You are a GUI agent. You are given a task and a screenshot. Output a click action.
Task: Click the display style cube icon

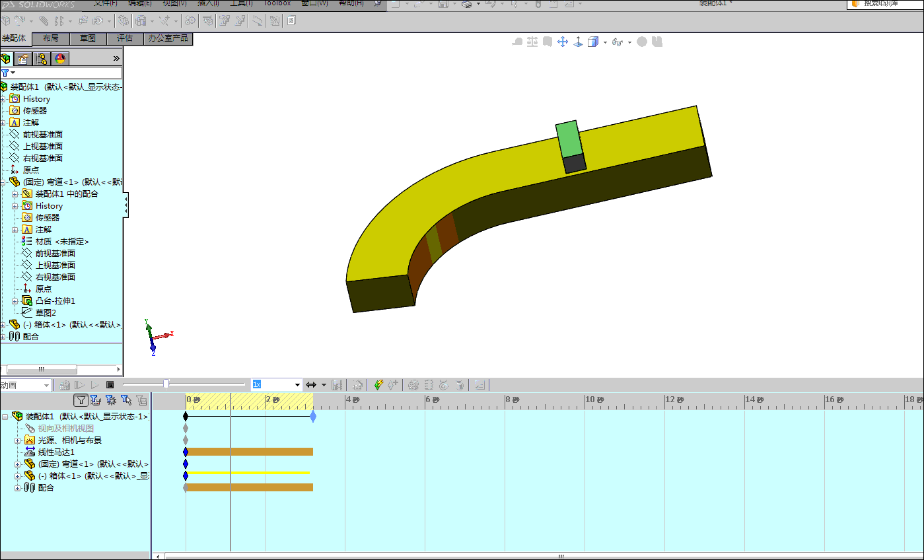pyautogui.click(x=593, y=42)
